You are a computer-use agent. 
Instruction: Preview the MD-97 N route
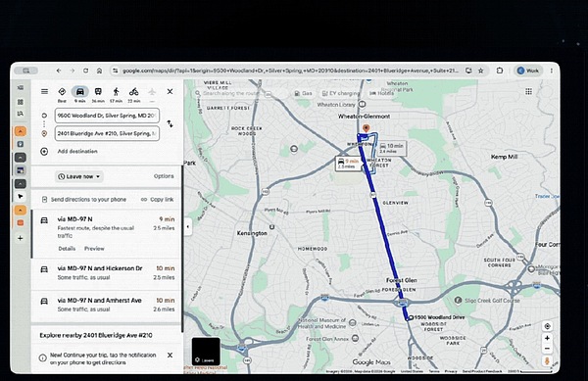(94, 249)
